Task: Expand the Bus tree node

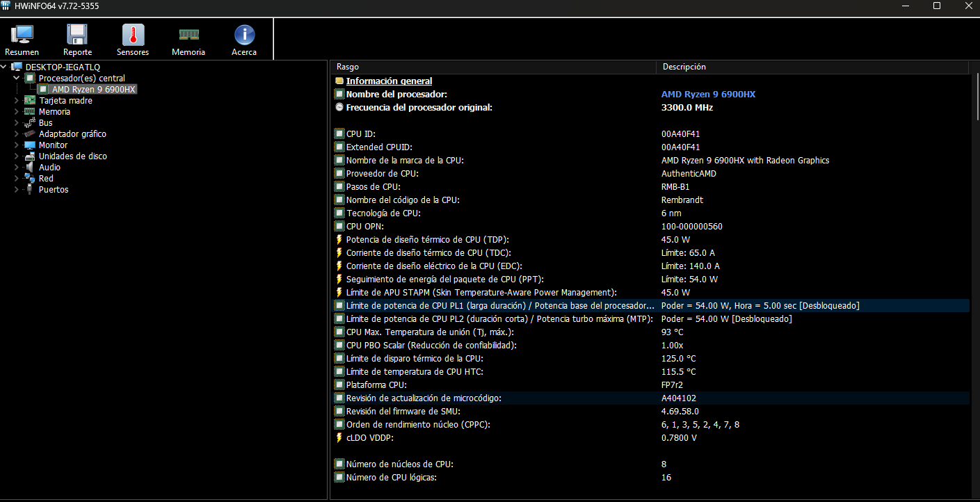Action: click(17, 122)
